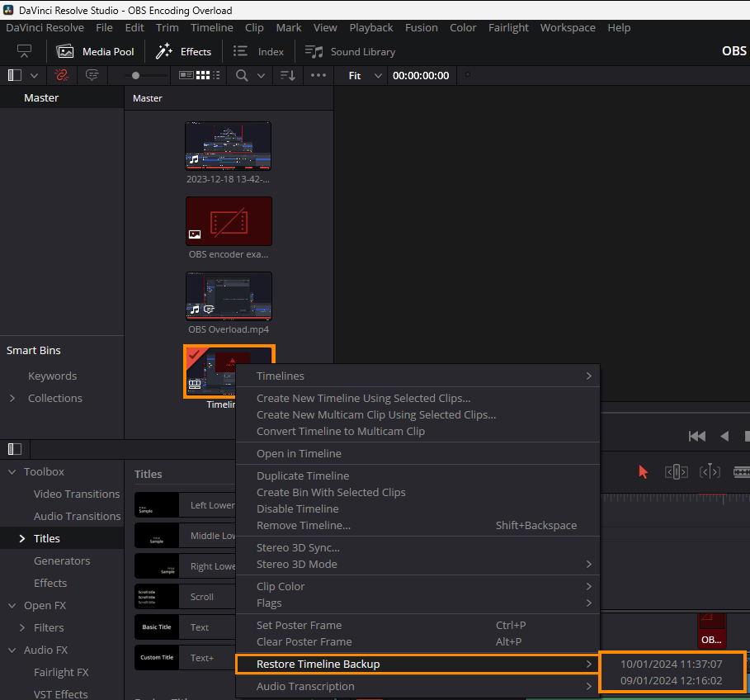Viewport: 750px width, 700px height.
Task: Select Audio Transitions in Toolbox
Action: pyautogui.click(x=77, y=516)
